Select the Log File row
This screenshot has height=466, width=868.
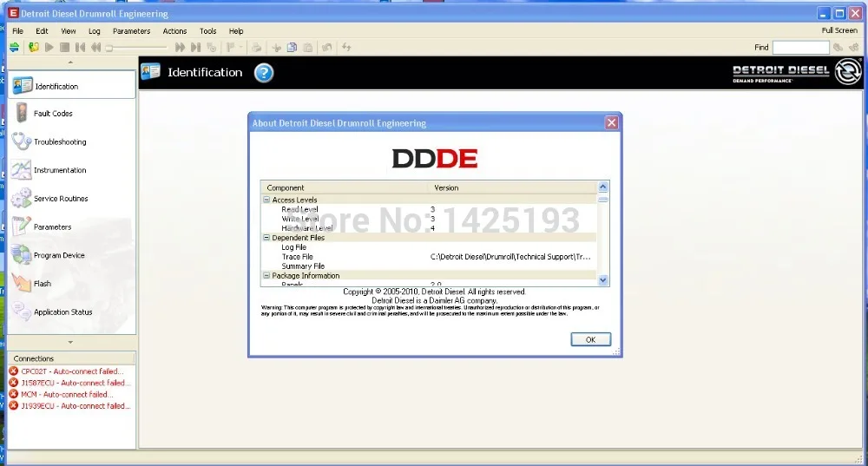(429, 247)
